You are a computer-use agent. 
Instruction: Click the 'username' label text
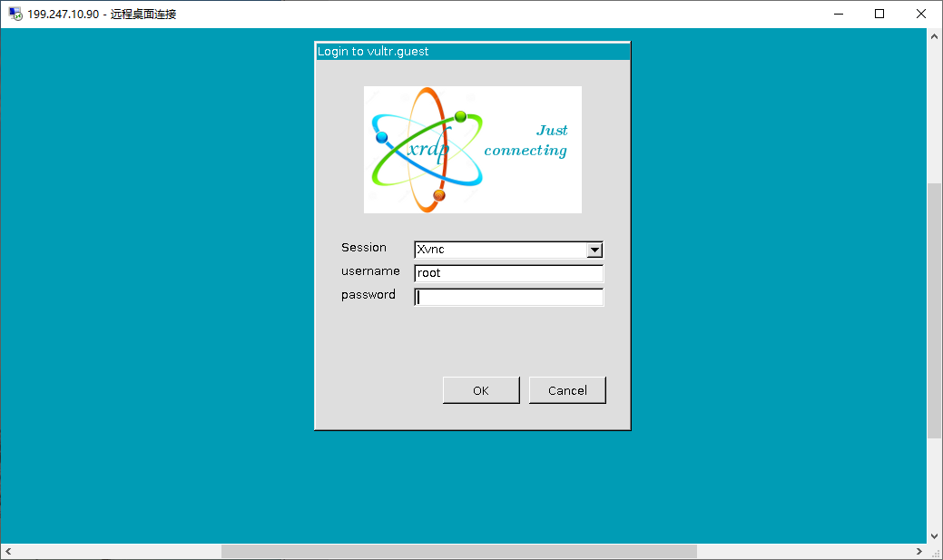coord(370,270)
